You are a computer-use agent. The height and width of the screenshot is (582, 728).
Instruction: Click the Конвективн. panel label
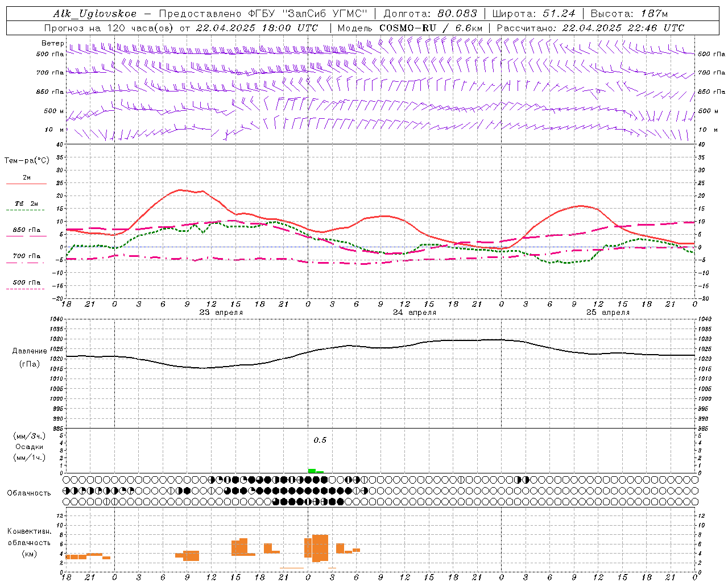pos(29,531)
